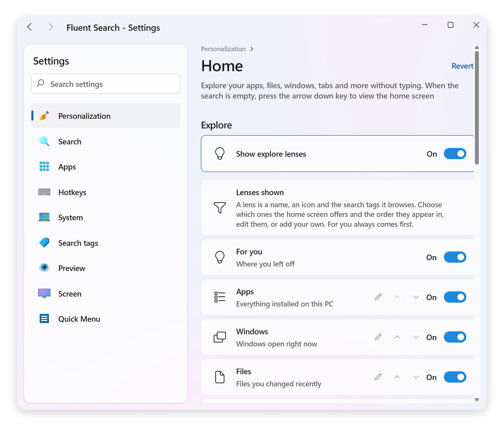Go to Apps settings in sidebar
The height and width of the screenshot is (427, 504).
(x=106, y=166)
